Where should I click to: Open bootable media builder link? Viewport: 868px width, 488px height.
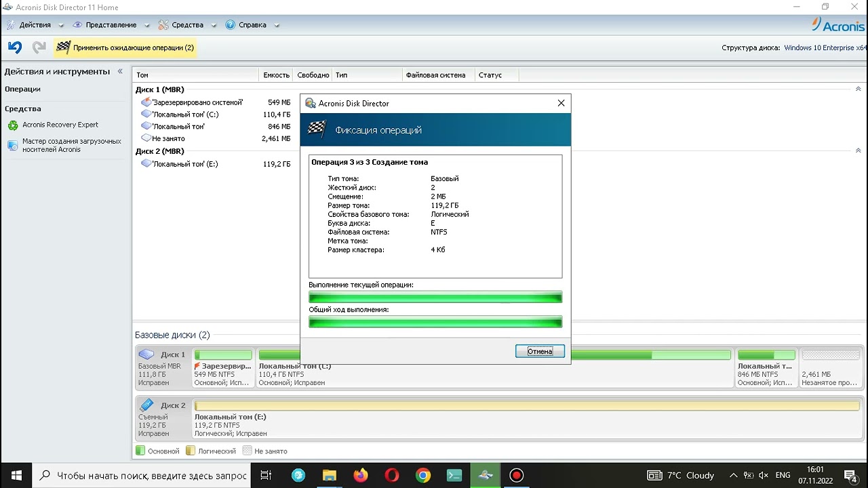pos(72,145)
